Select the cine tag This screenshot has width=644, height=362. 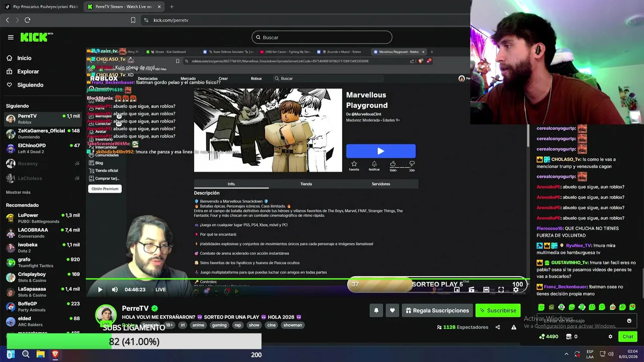(271, 325)
